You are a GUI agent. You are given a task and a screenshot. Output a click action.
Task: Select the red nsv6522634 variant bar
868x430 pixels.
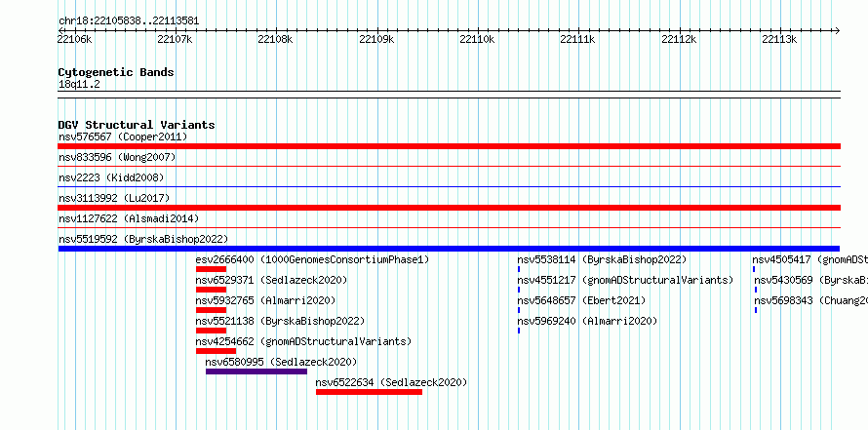pos(370,392)
